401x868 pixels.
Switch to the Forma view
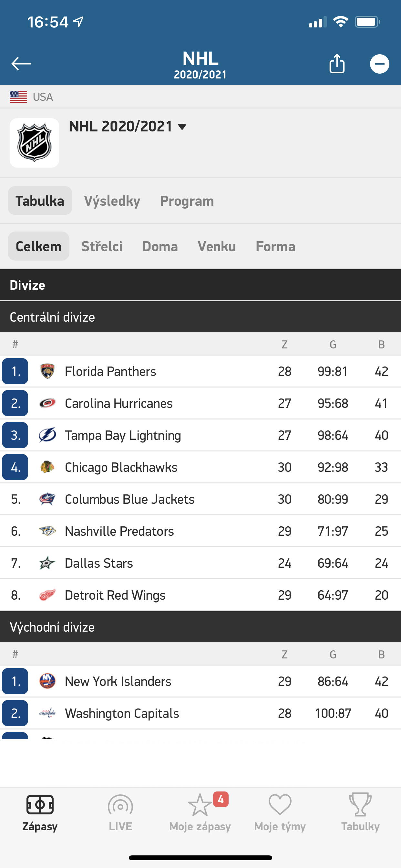(275, 246)
